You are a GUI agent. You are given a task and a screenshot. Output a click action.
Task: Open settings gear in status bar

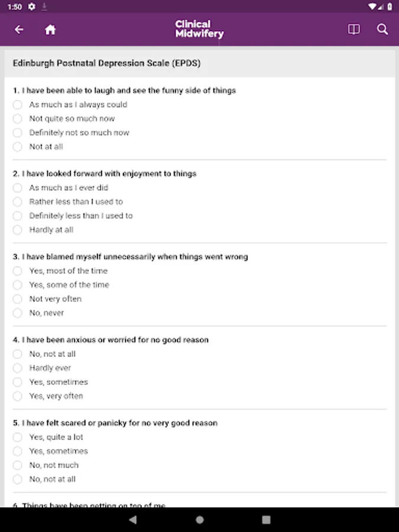(31, 7)
